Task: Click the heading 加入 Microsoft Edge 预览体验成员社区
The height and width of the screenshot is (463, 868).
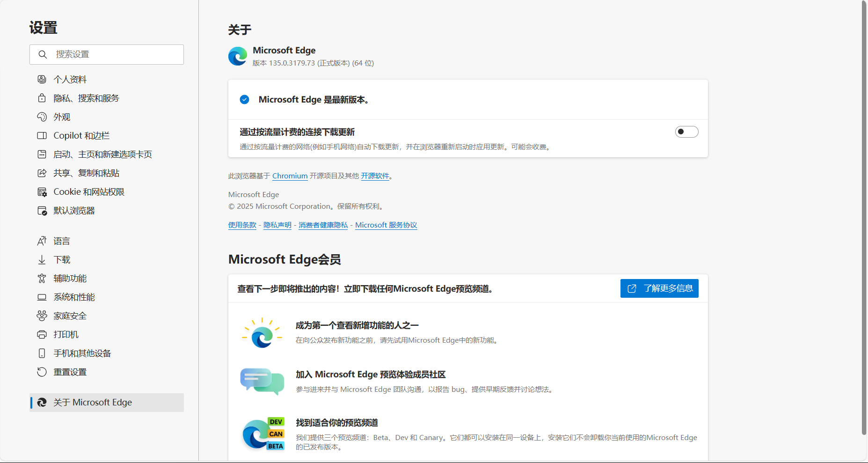Action: click(371, 375)
